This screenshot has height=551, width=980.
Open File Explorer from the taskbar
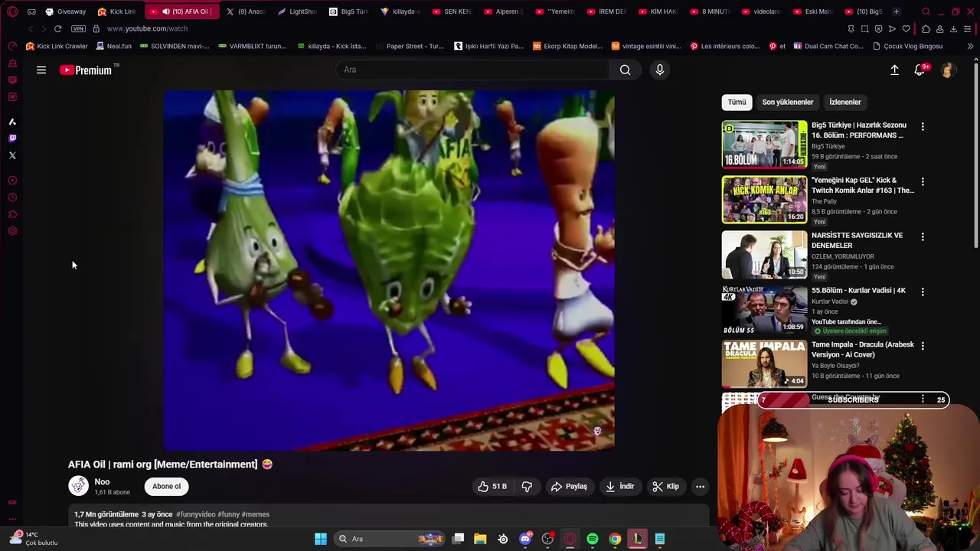480,539
